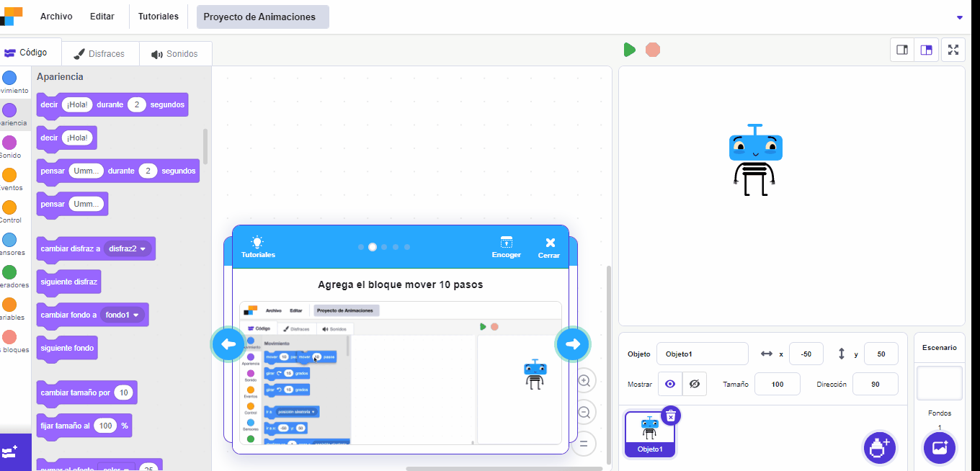Open the Control block category
980x471 pixels.
[x=9, y=208]
